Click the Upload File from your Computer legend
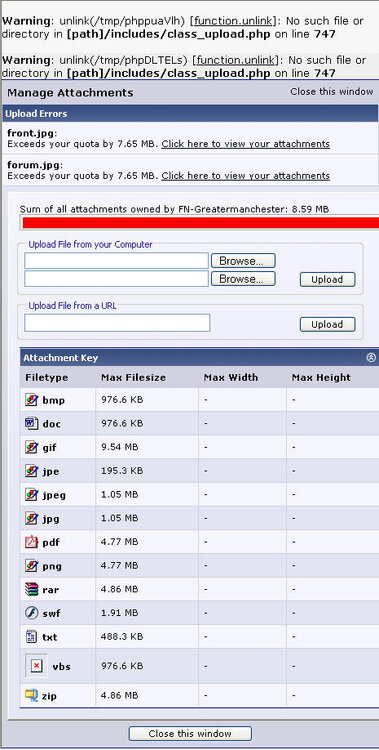This screenshot has width=379, height=750. point(90,244)
